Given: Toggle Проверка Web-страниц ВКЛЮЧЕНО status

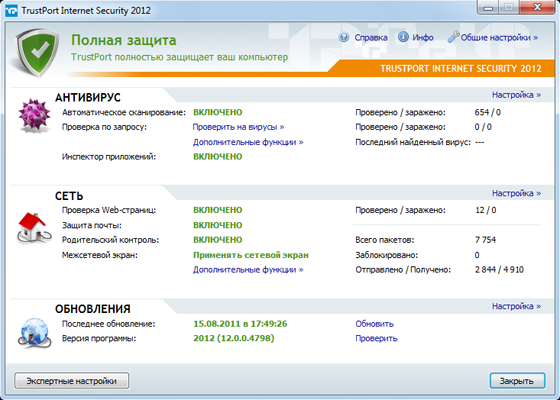Looking at the screenshot, I should [x=218, y=210].
